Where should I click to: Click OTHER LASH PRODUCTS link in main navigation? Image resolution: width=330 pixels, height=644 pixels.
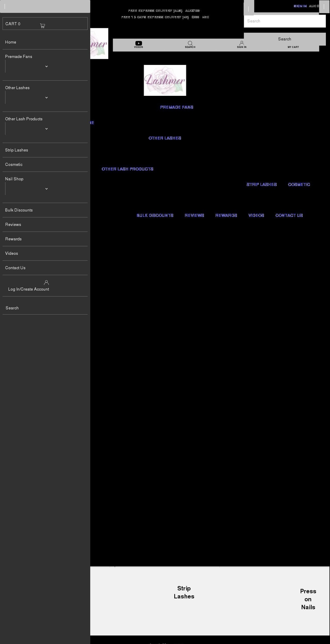click(x=128, y=169)
